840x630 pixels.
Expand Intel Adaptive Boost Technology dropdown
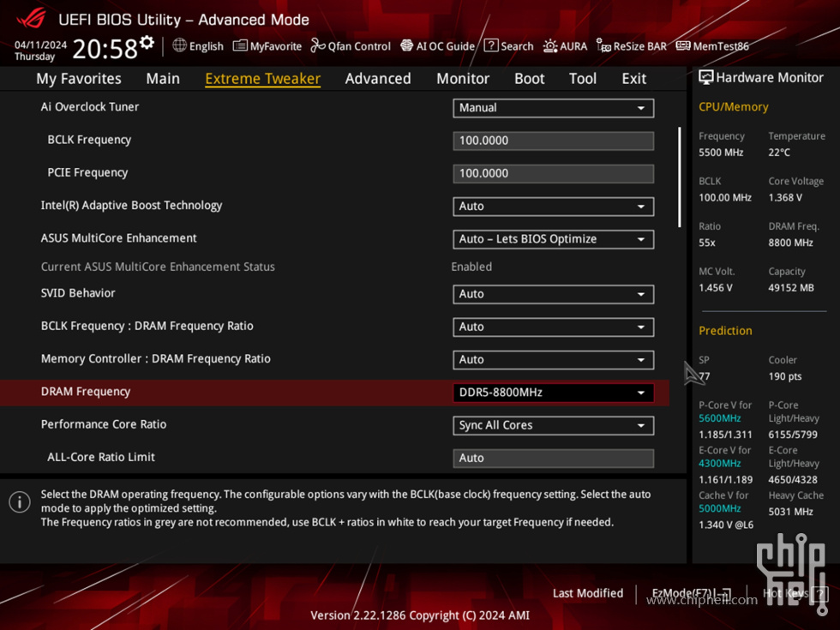(x=553, y=207)
